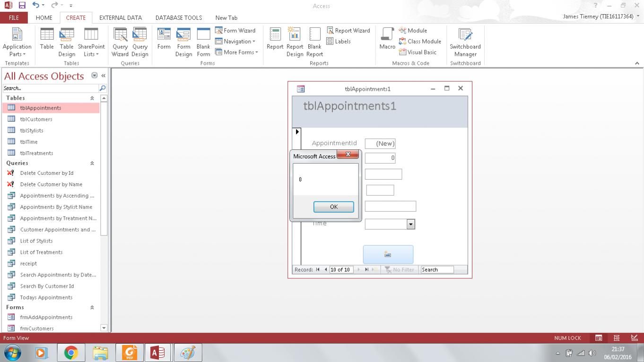Open All Access Objects dropdown menu

pyautogui.click(x=94, y=76)
